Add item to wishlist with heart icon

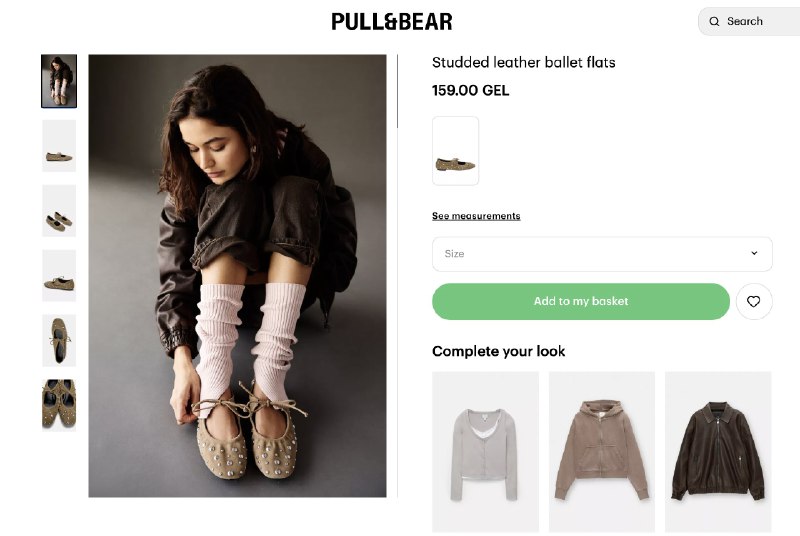(754, 301)
